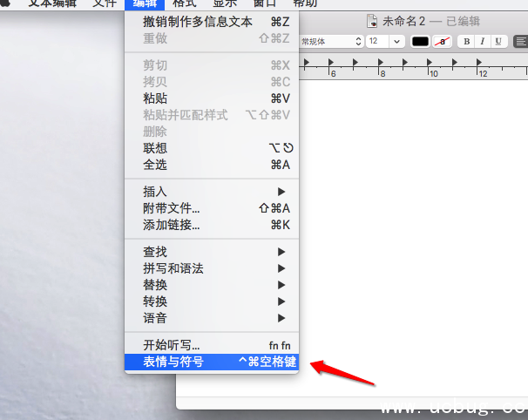Choose 开始听写… menu item
The width and height of the screenshot is (528, 420).
pos(212,345)
